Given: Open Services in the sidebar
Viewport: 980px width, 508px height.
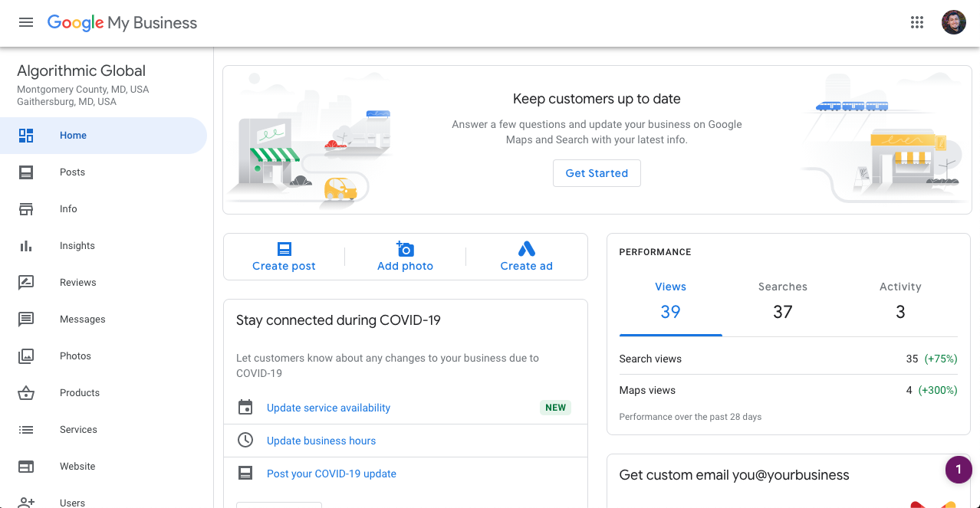Looking at the screenshot, I should tap(104, 430).
